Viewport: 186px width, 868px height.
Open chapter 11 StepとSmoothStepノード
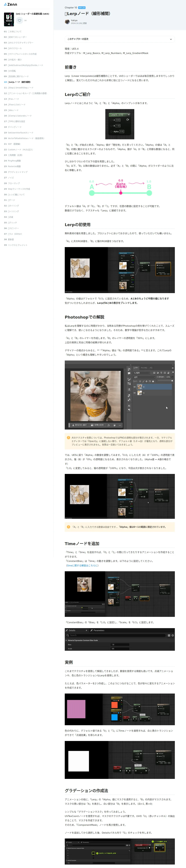coord(19,88)
